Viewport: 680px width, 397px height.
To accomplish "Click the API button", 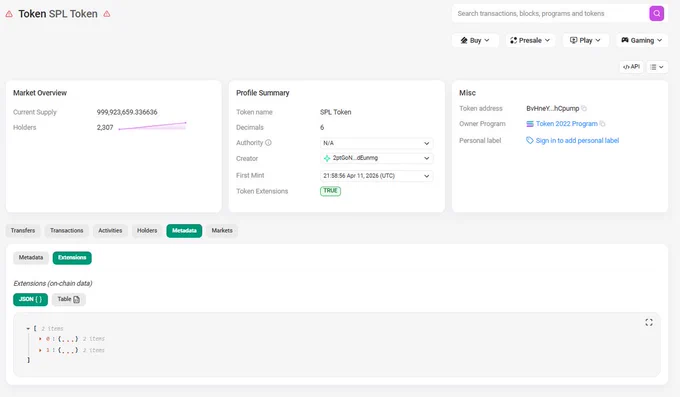I will (631, 67).
